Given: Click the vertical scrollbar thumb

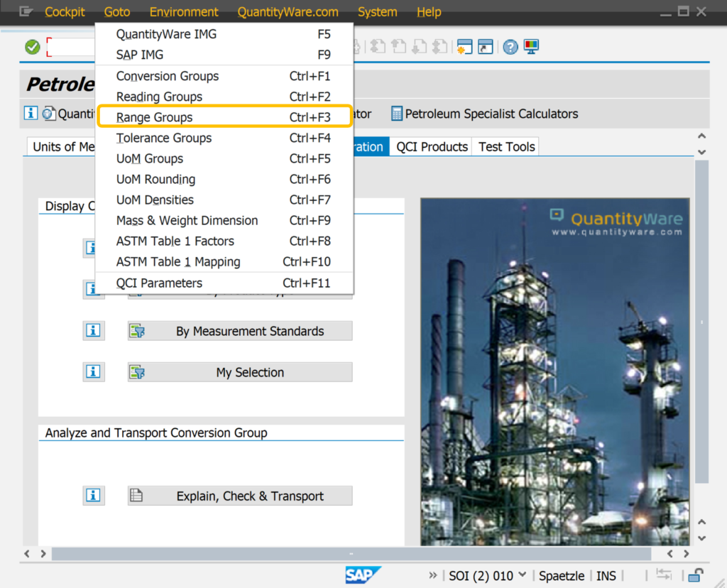Looking at the screenshot, I should point(702,322).
